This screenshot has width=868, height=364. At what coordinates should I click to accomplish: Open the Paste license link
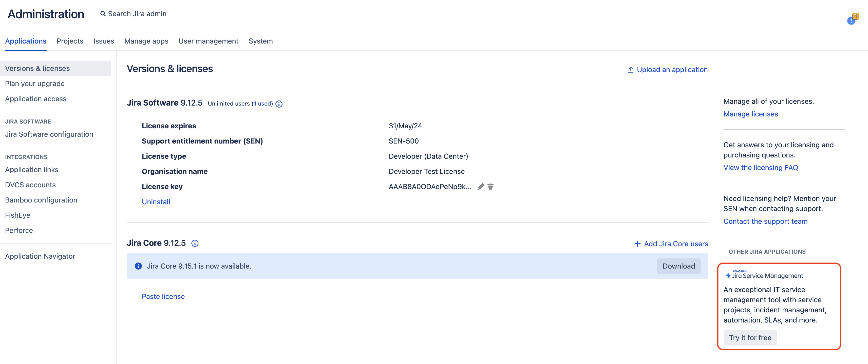pyautogui.click(x=163, y=296)
